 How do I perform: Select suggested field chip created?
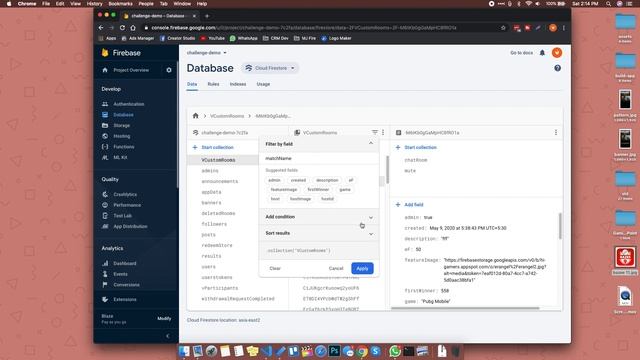[298, 180]
